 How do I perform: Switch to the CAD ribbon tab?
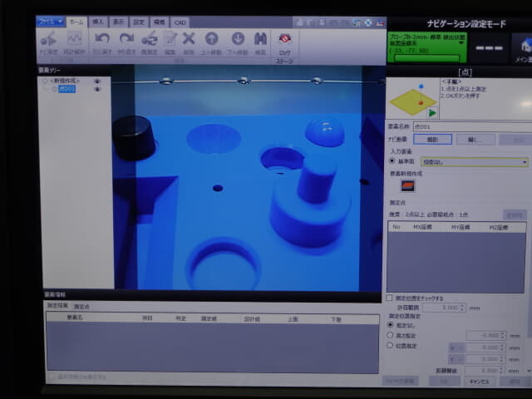(x=180, y=22)
